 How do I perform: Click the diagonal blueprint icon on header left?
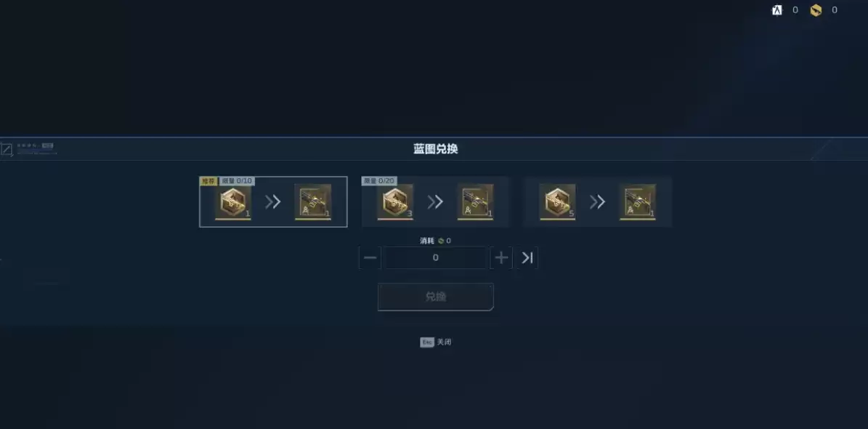click(x=7, y=149)
